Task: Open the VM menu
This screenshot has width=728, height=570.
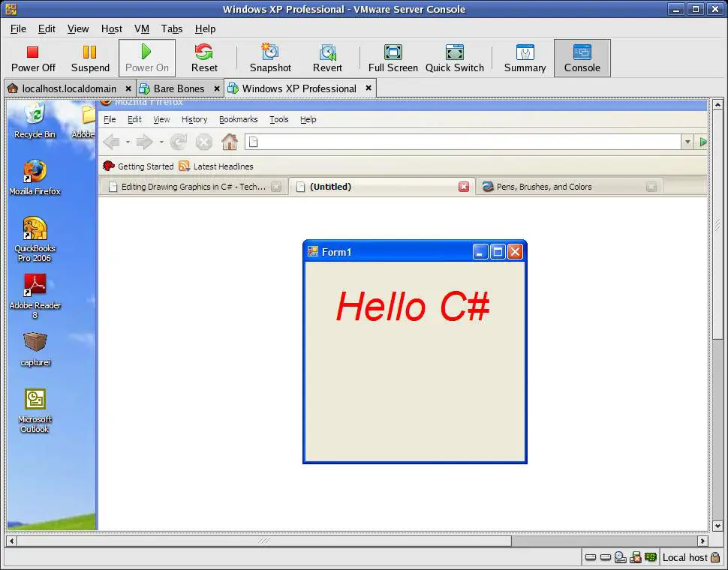Action: [142, 28]
